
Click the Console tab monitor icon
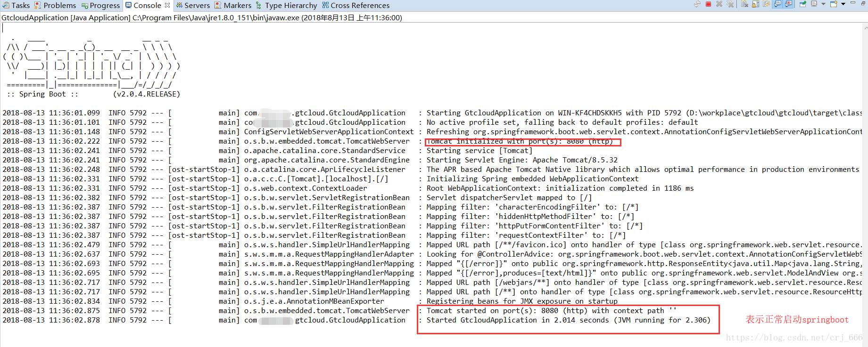(x=128, y=5)
